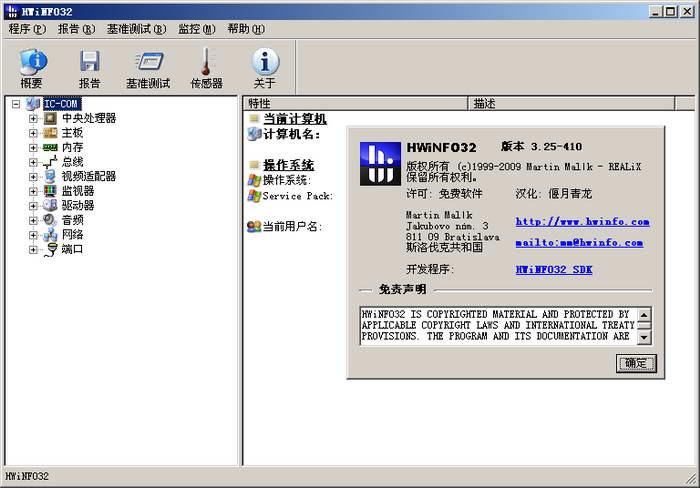700x488 pixels.
Task: Click the 当前用户名: row text
Action: tap(292, 227)
